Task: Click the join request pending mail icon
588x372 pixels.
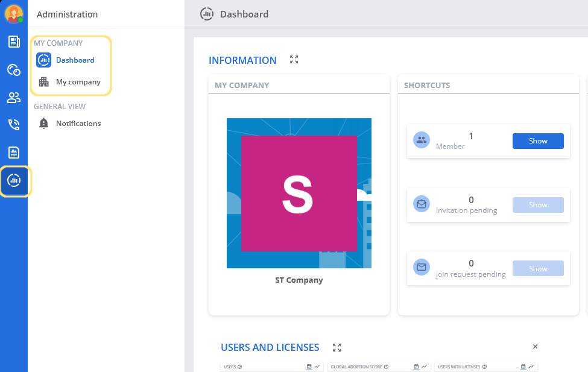Action: (x=422, y=267)
